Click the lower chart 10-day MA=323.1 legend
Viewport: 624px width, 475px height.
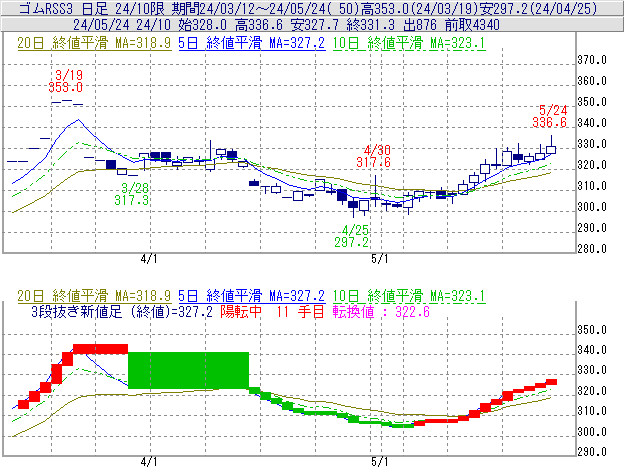coord(409,296)
